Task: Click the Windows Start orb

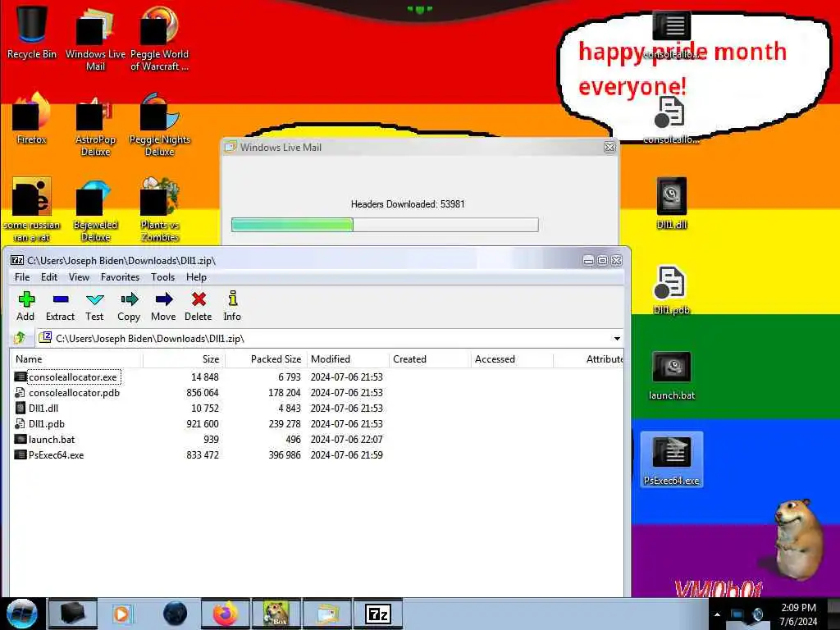Action: (x=22, y=614)
